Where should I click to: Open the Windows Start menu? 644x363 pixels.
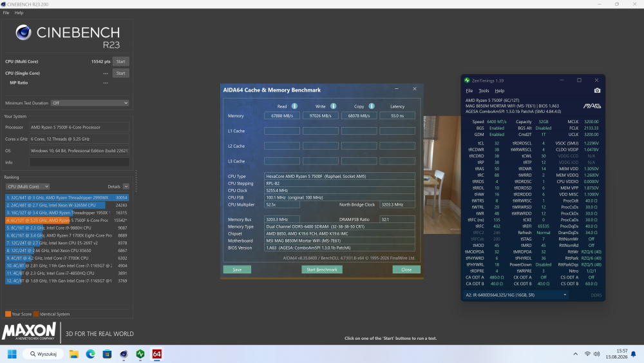(12, 354)
